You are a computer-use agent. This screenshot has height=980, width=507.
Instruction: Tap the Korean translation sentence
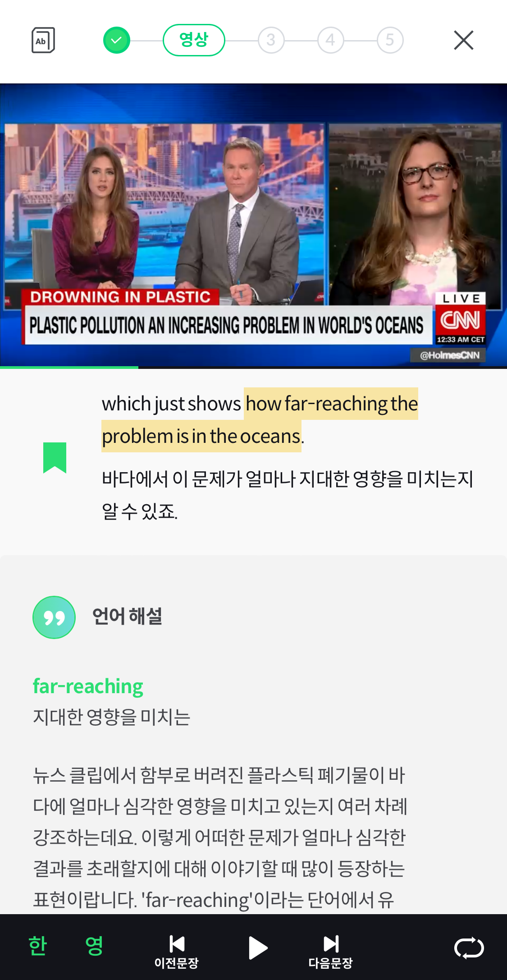click(x=288, y=495)
